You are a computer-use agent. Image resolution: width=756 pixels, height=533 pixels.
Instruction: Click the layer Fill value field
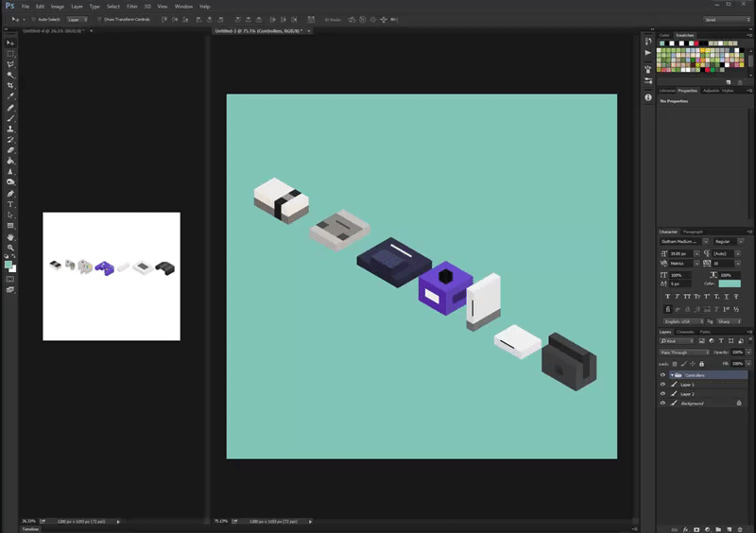tap(737, 364)
